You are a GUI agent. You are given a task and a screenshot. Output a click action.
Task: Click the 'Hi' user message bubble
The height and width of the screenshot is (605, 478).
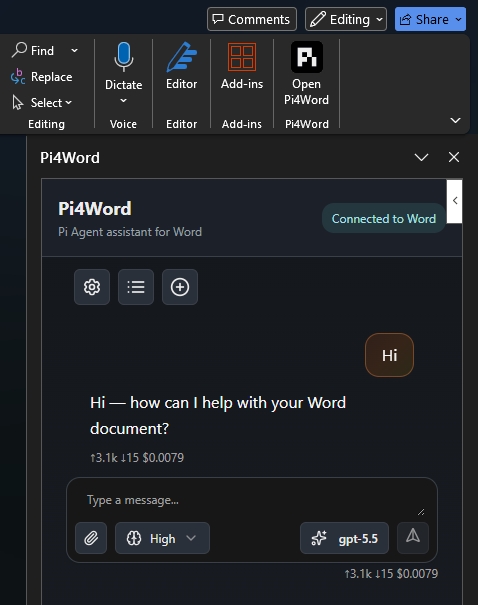tap(389, 355)
